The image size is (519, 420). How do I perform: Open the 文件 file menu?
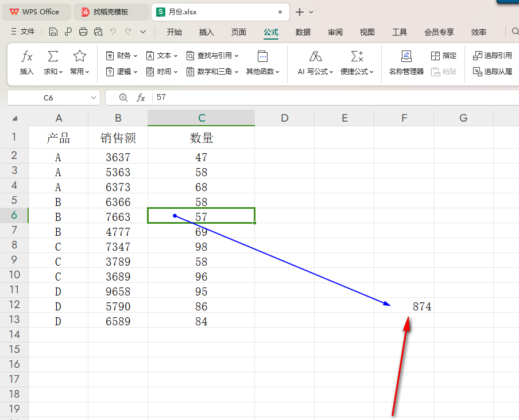23,32
